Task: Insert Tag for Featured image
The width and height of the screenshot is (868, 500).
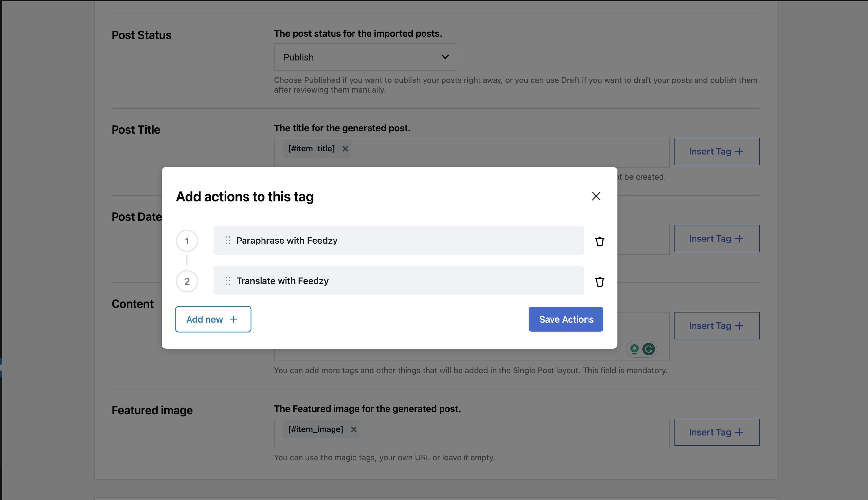Action: click(717, 432)
